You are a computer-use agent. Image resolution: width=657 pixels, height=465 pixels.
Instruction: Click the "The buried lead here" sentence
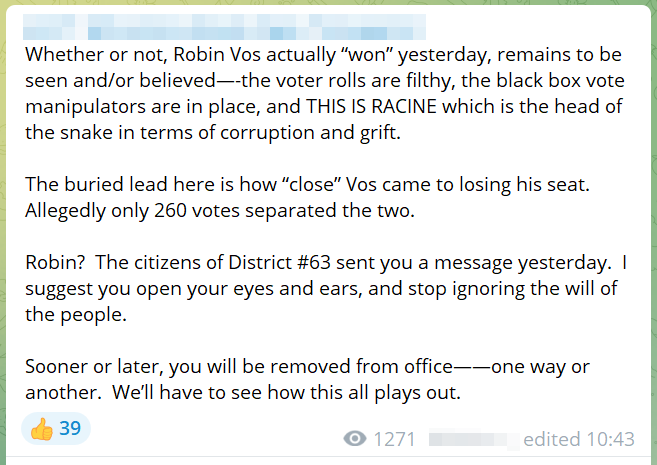pos(307,184)
